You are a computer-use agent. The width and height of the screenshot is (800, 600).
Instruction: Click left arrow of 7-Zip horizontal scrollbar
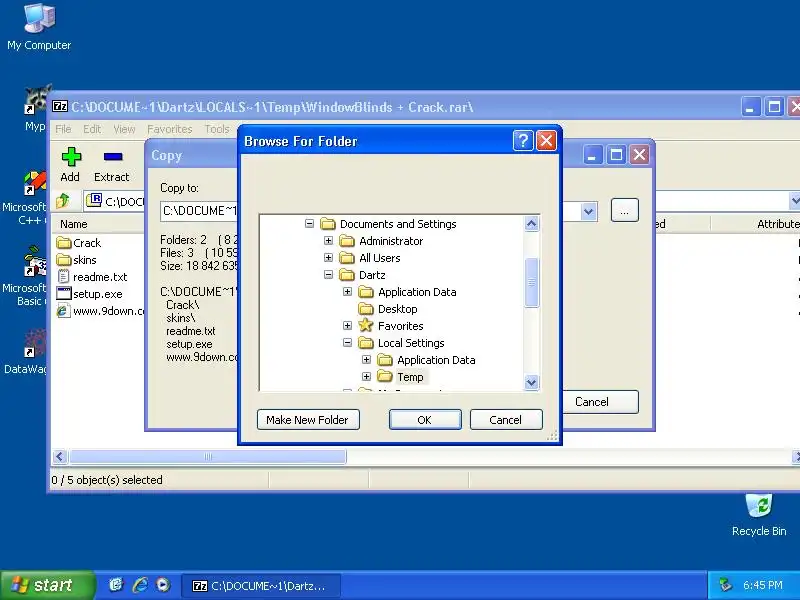pyautogui.click(x=60, y=456)
